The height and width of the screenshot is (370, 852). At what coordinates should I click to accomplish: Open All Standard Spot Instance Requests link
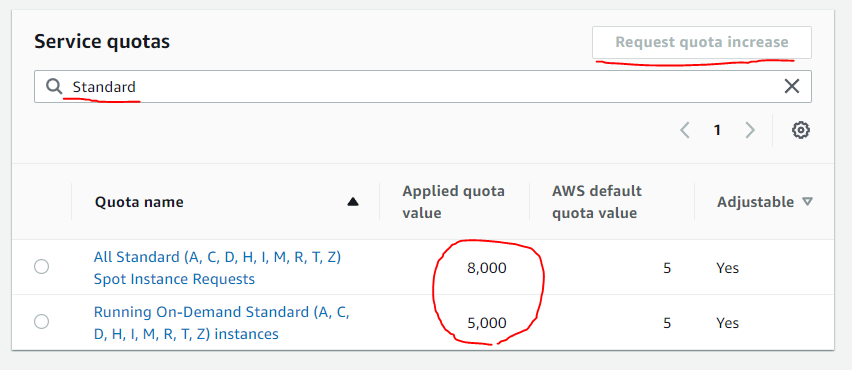click(x=217, y=268)
